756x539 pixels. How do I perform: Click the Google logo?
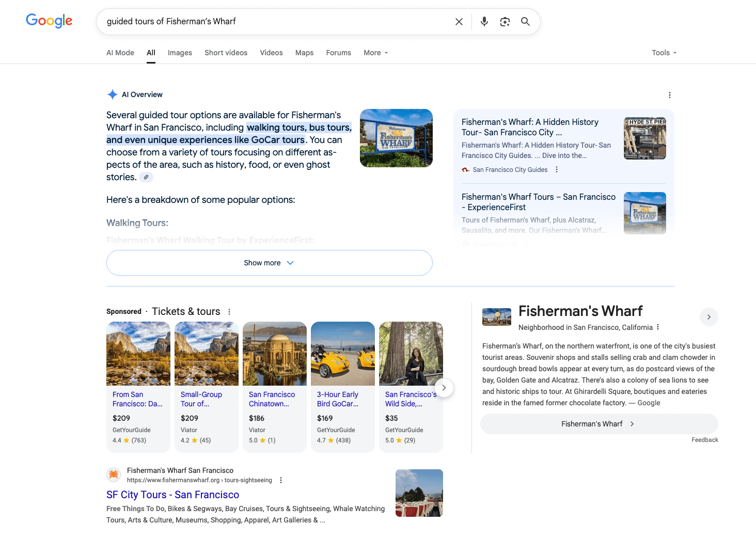[49, 21]
